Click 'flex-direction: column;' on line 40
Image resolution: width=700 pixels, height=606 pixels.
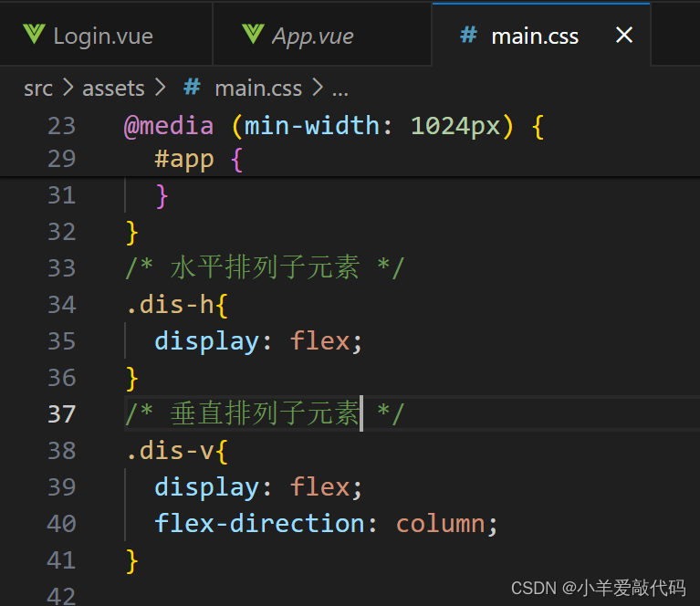[326, 524]
